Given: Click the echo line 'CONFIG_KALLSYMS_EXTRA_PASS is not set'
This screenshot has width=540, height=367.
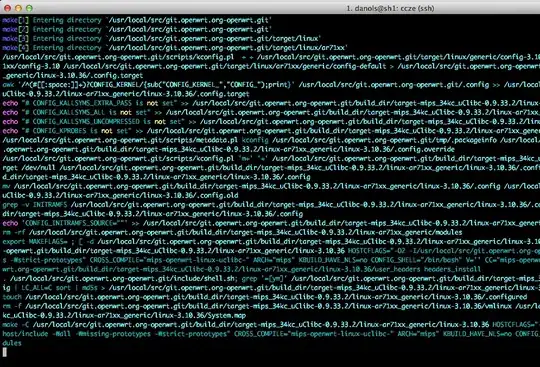Looking at the screenshot, I should pyautogui.click(x=271, y=103).
